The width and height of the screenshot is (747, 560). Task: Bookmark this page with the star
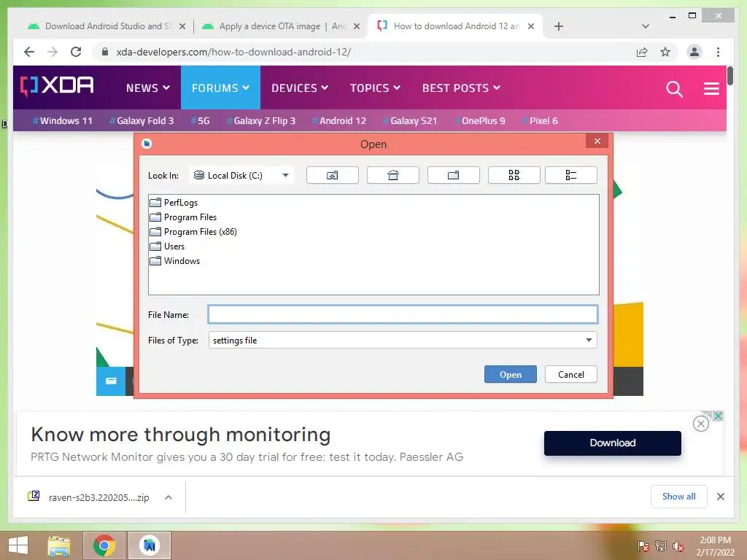(x=665, y=52)
